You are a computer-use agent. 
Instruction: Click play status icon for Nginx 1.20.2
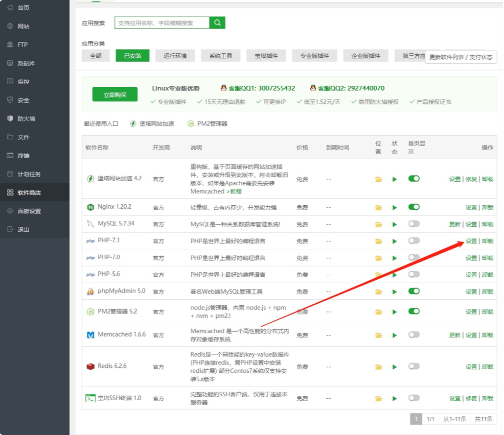point(394,208)
